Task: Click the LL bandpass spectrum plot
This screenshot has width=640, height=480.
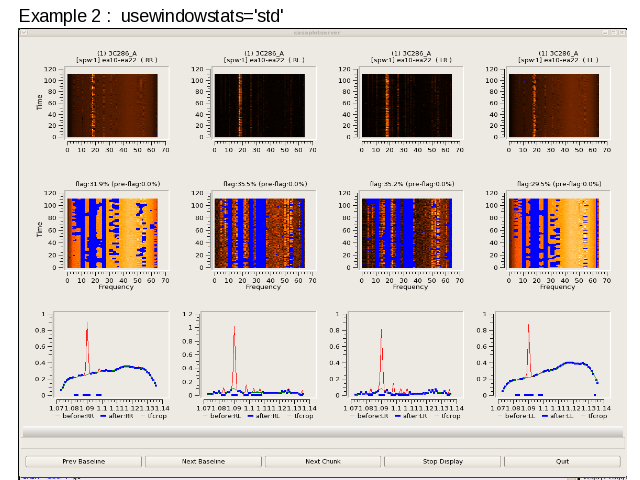Action: [553, 354]
